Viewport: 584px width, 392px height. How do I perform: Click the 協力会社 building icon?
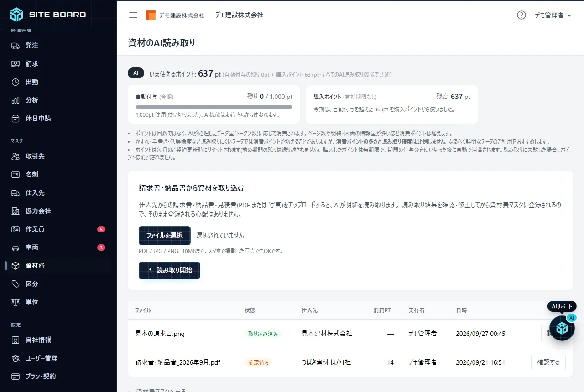coord(16,211)
